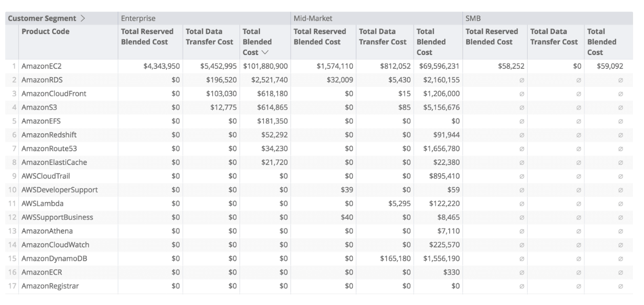Click the $895,410 AWSCloudTrail cell

[x=445, y=176]
